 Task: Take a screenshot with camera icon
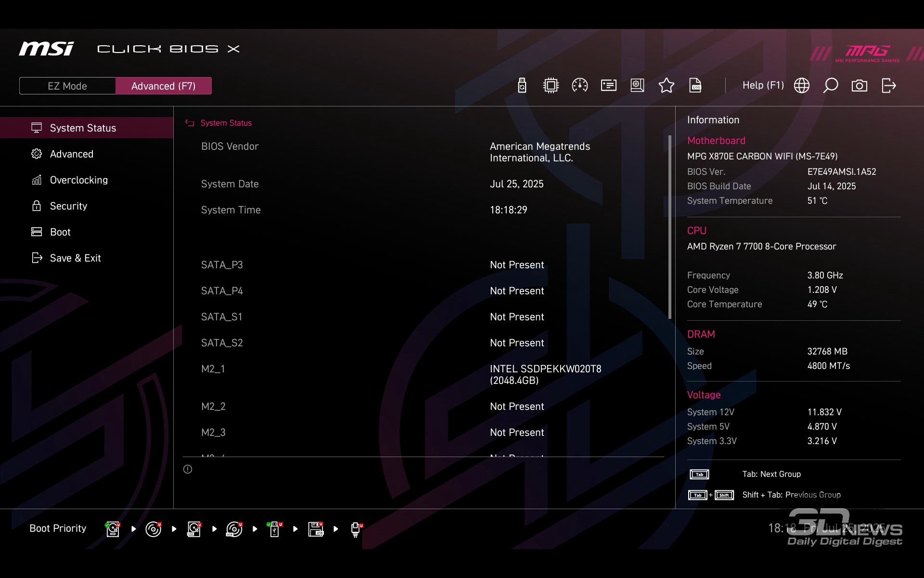860,86
